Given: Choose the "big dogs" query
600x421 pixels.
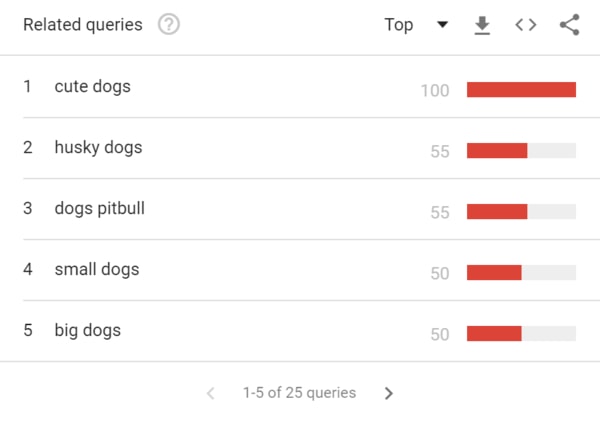Looking at the screenshot, I should pyautogui.click(x=89, y=331).
